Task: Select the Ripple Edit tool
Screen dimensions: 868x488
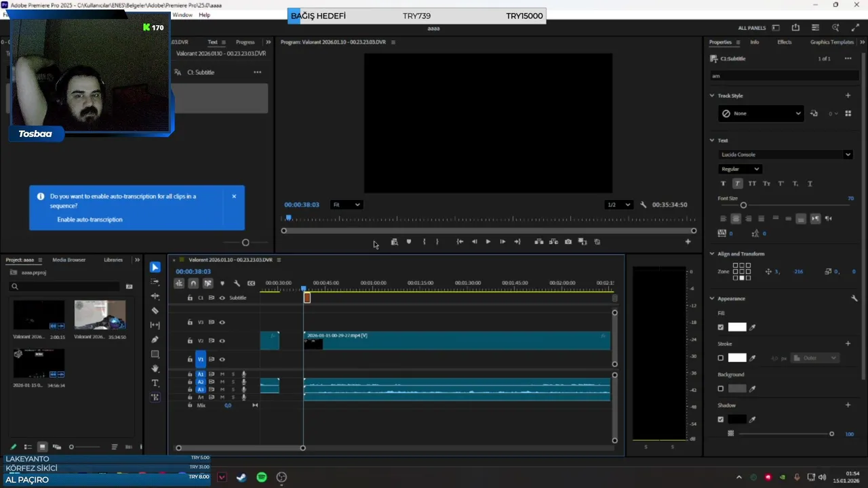Action: click(155, 296)
